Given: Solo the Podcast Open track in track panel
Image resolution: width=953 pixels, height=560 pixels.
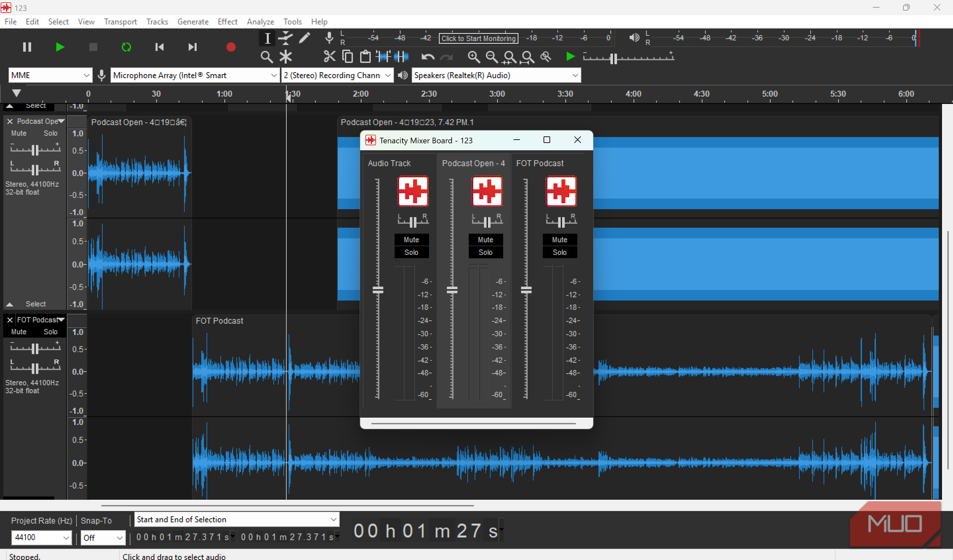Looking at the screenshot, I should [50, 133].
